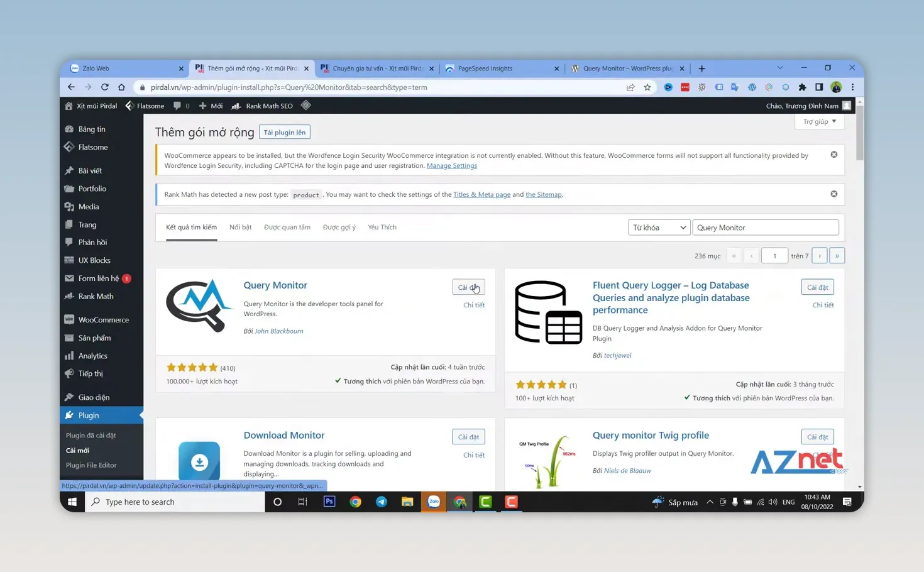Open Xịt mũi Pirdal site menu

click(x=91, y=106)
